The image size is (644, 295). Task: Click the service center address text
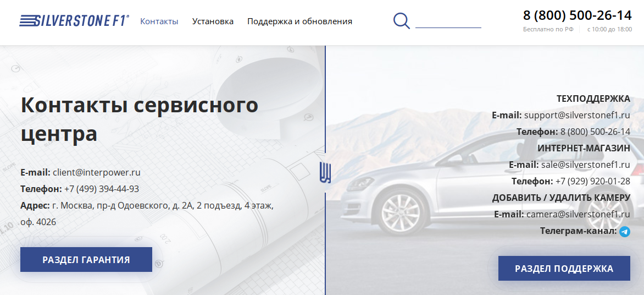coord(147,214)
